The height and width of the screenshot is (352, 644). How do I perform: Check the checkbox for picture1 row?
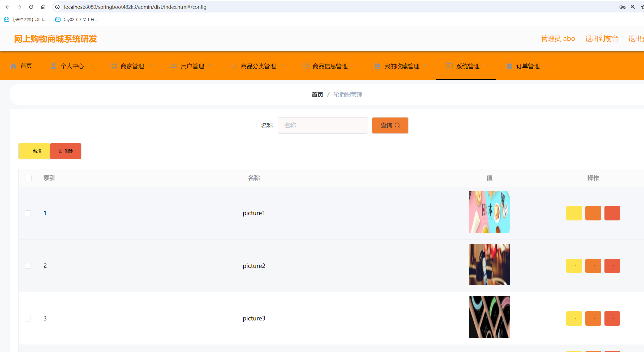tap(28, 213)
